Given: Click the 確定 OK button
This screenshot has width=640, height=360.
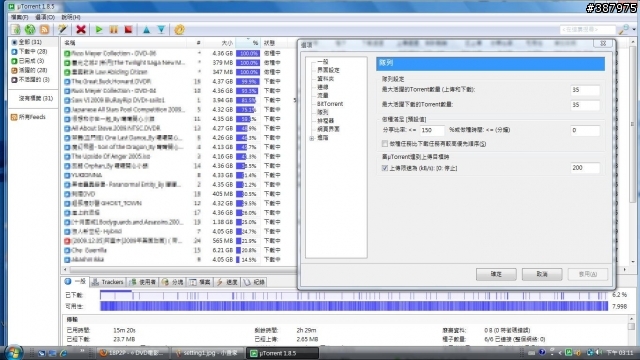Looking at the screenshot, I should 496,274.
